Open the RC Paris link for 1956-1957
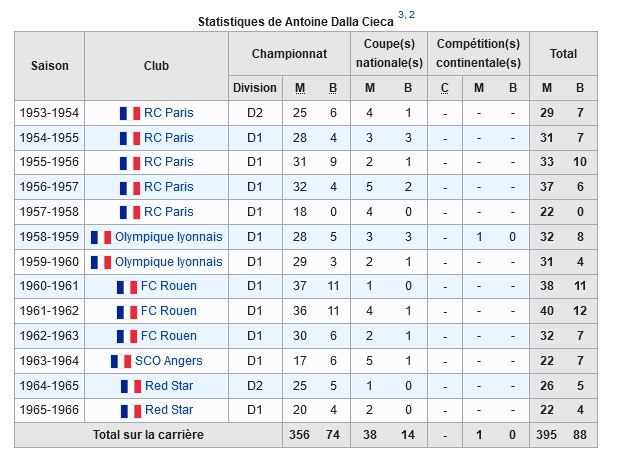 click(169, 187)
